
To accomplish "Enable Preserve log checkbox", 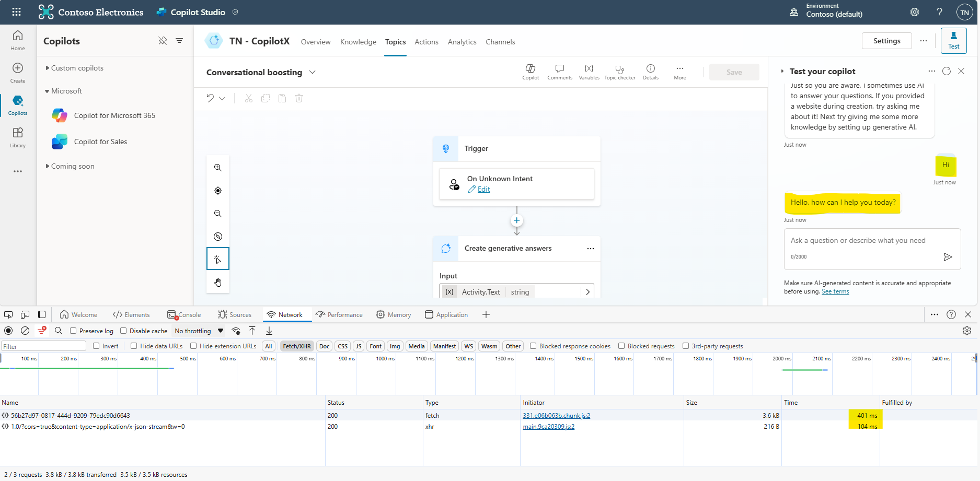I will tap(73, 331).
